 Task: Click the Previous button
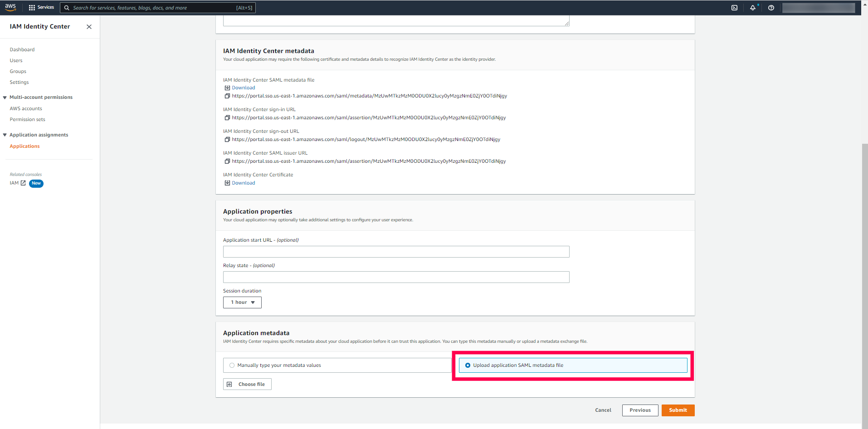640,410
